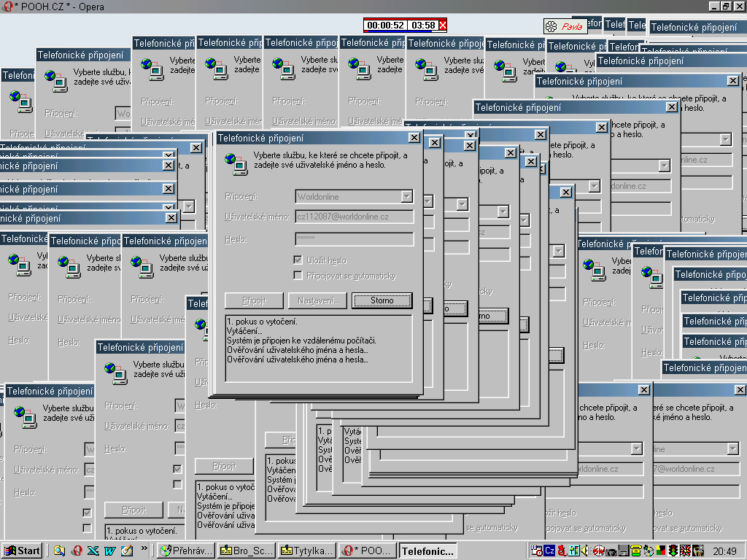Screen dimensions: 747x560
Task: Click the Cz keyboard language indicator
Action: click(549, 551)
